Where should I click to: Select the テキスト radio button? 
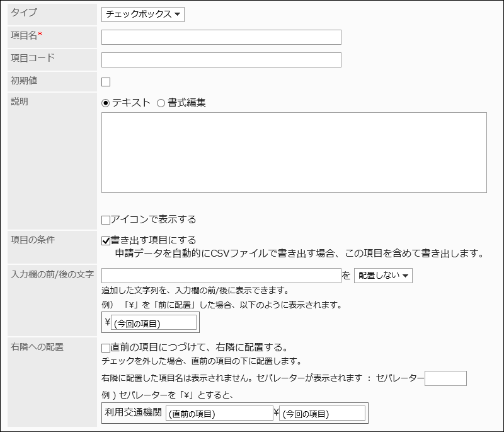coord(105,103)
